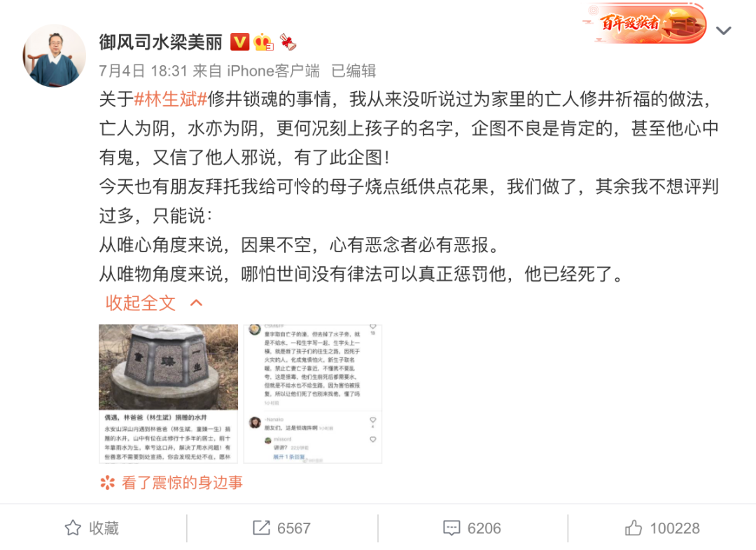
Task: Open the username 御风司水梁美丽
Action: [160, 43]
